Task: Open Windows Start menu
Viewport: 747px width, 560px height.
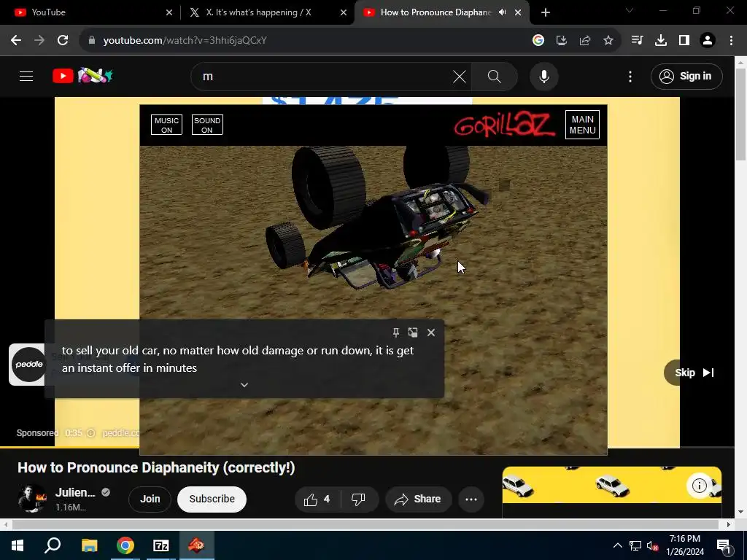Action: click(18, 545)
